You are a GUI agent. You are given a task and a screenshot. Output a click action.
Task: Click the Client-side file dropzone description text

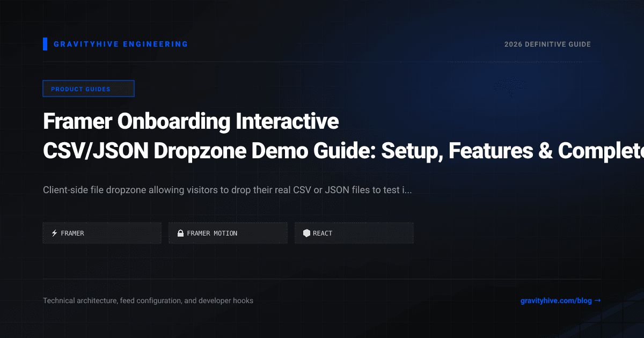click(228, 190)
